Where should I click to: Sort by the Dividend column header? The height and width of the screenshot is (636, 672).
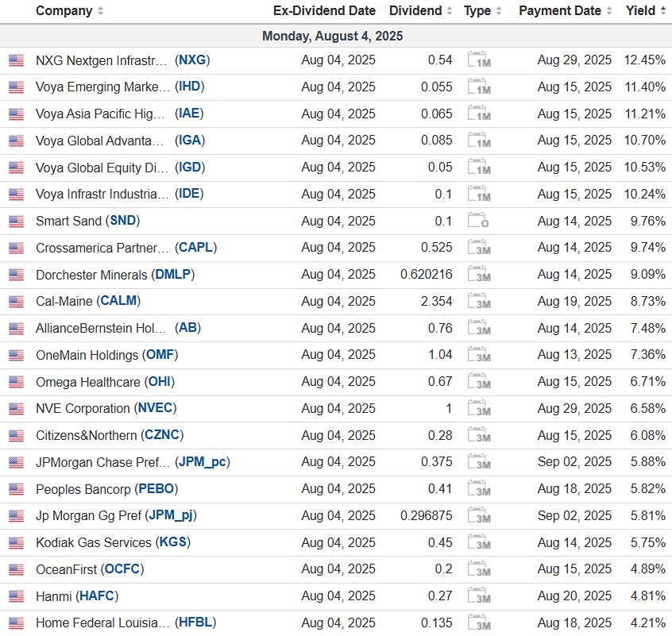pos(420,11)
